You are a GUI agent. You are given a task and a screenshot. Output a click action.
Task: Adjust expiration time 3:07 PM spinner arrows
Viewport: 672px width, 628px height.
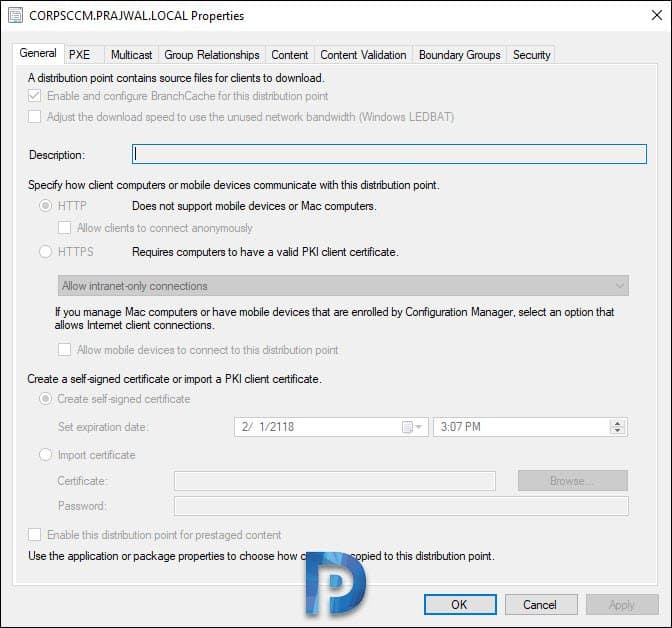click(617, 427)
